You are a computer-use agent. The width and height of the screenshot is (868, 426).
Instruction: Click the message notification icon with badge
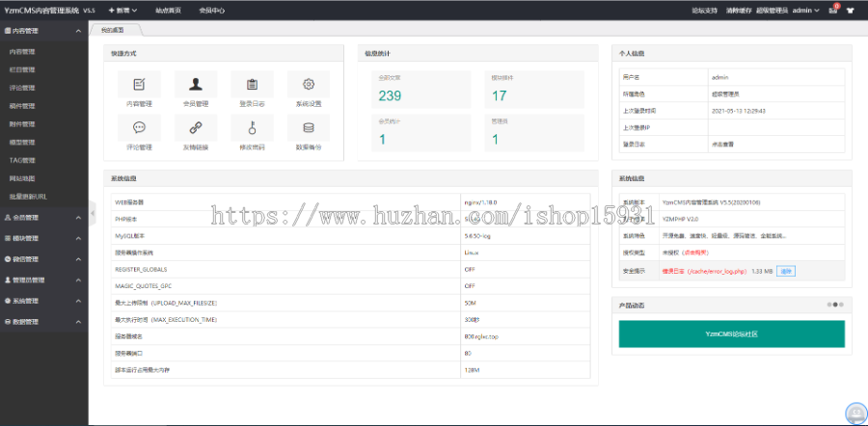tap(832, 11)
